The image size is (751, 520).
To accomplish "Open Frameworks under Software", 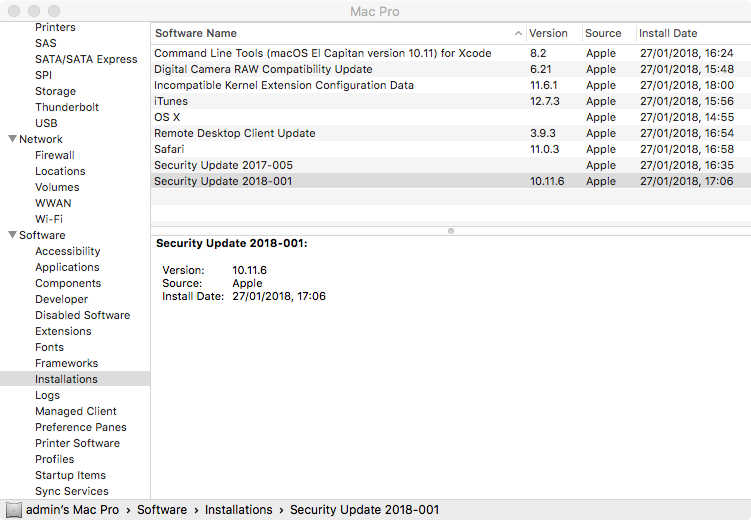I will click(67, 363).
